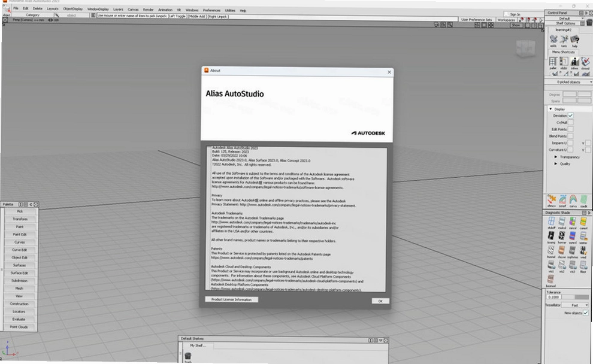Select the surface curvature comb icon
Screen dimensions: 593x364
562,201
